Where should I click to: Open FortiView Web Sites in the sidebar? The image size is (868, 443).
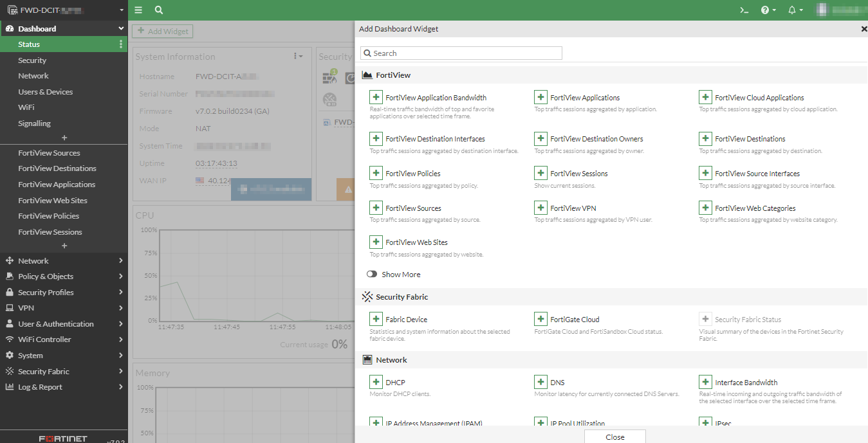pos(53,200)
